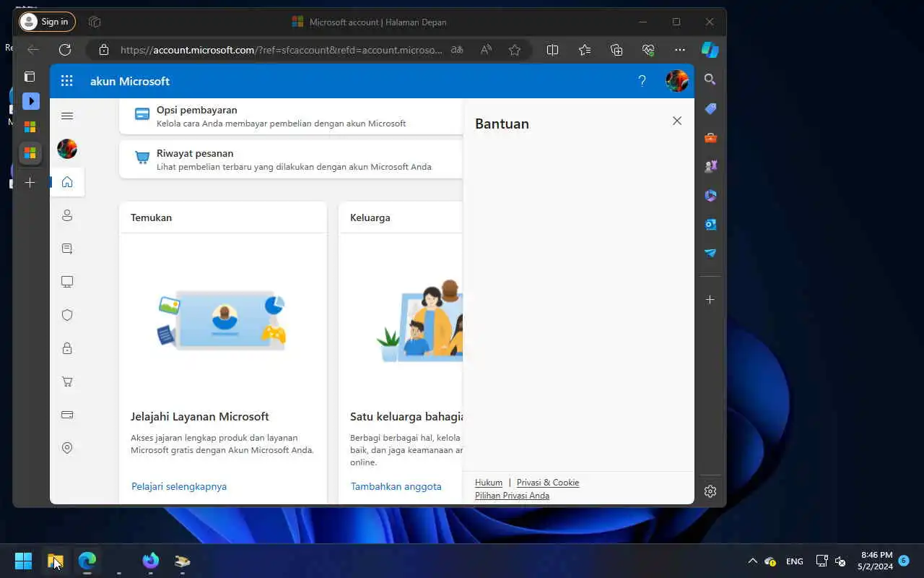Open the clock and date flyout
924x578 pixels.
click(x=876, y=561)
